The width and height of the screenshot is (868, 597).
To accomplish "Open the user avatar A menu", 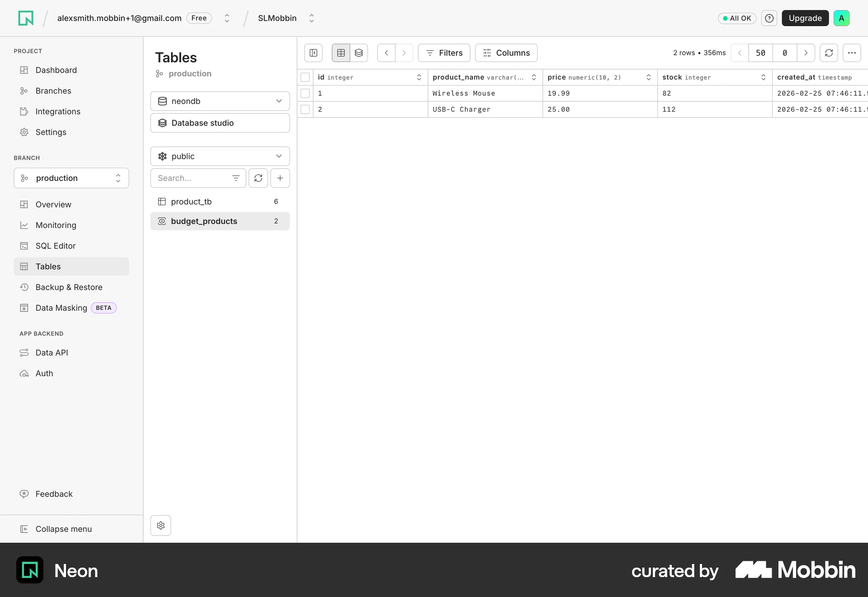I will point(841,18).
